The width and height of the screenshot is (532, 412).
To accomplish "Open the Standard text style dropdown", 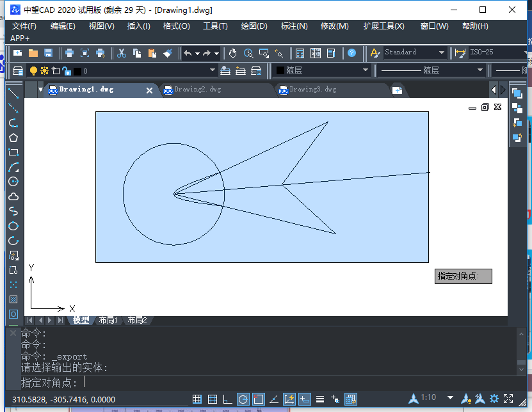I will click(x=415, y=52).
